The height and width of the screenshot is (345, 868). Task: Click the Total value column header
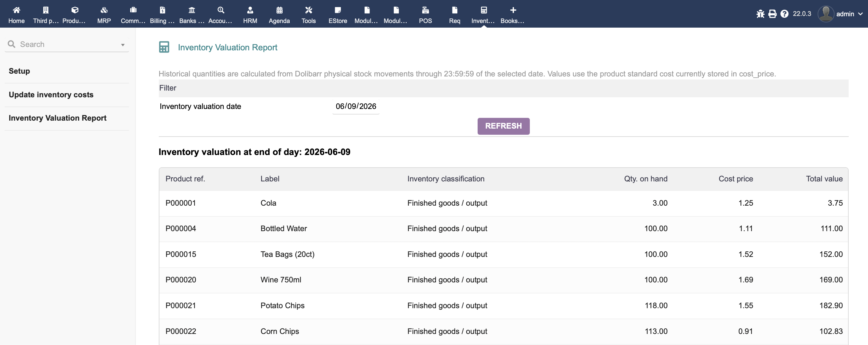[824, 179]
